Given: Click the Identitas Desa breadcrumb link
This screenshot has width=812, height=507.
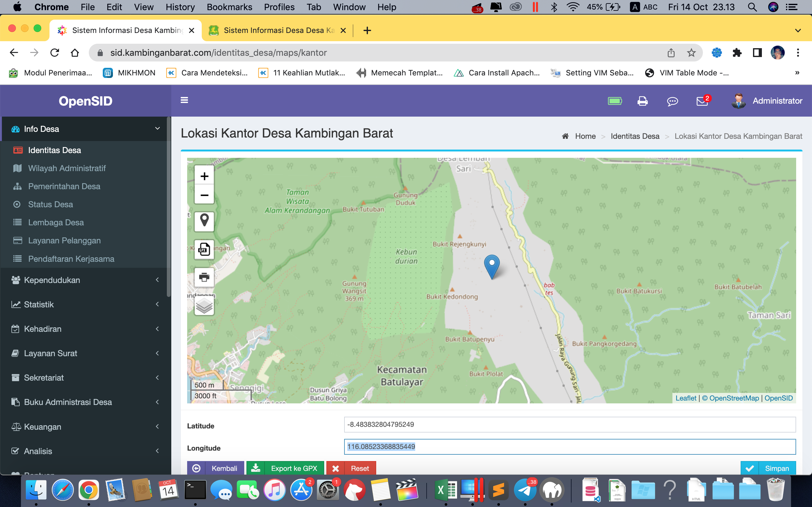Looking at the screenshot, I should point(634,136).
